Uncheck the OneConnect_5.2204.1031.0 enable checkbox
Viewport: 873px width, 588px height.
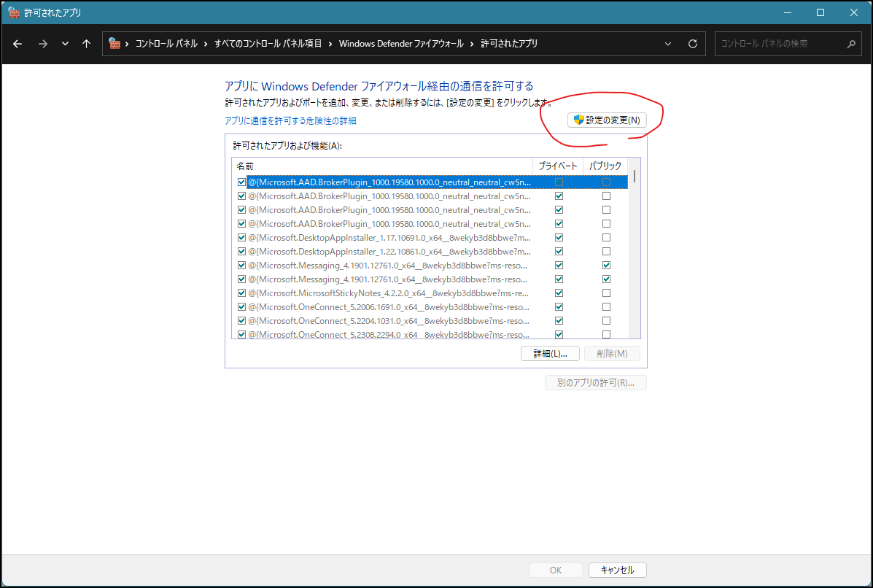241,321
